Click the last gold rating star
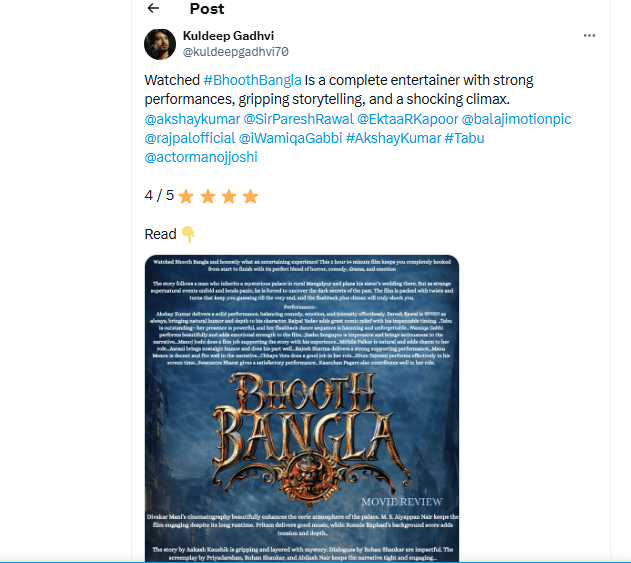631x563 pixels. 250,196
